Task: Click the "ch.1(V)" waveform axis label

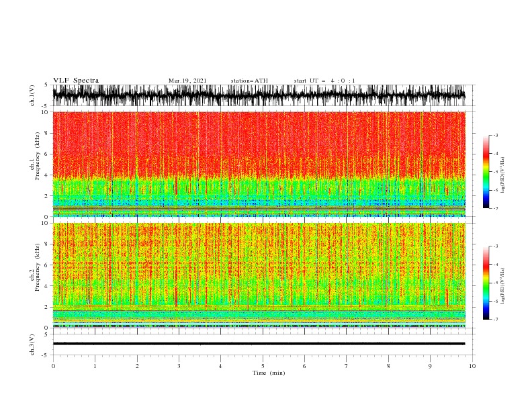Action: click(32, 95)
